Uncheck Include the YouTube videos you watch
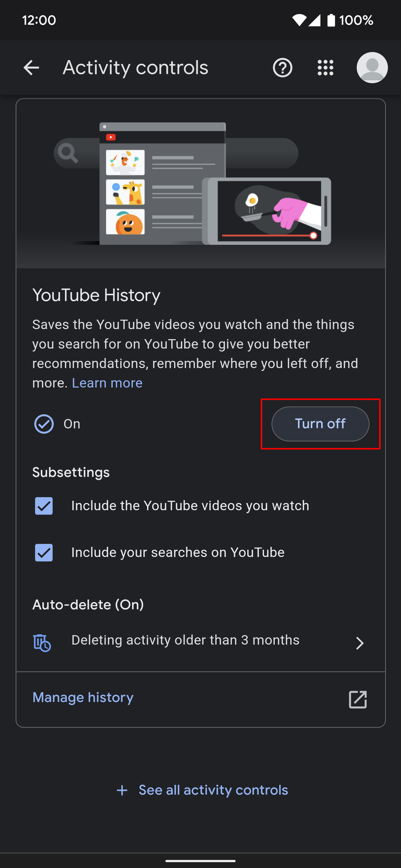 tap(44, 505)
